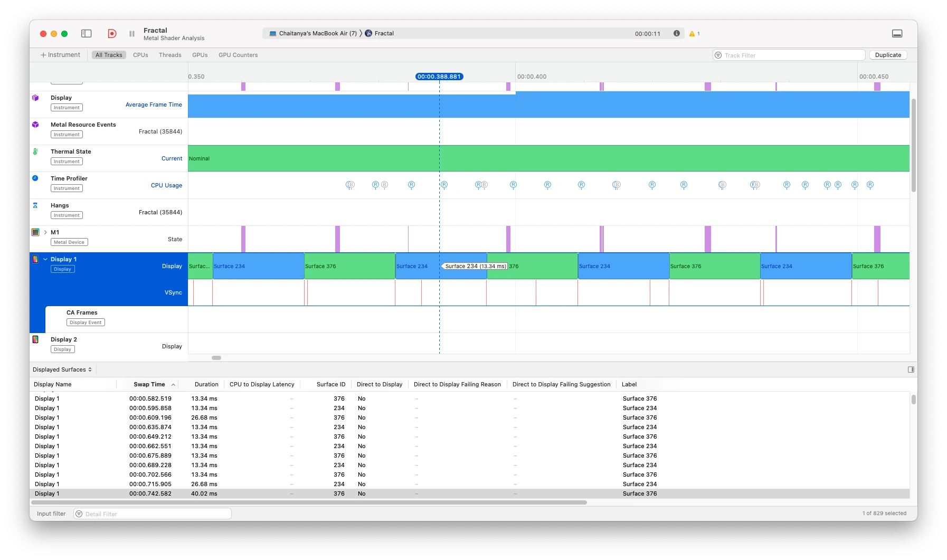The image size is (947, 560).
Task: Toggle the bottom detail pane icon
Action: click(x=897, y=33)
